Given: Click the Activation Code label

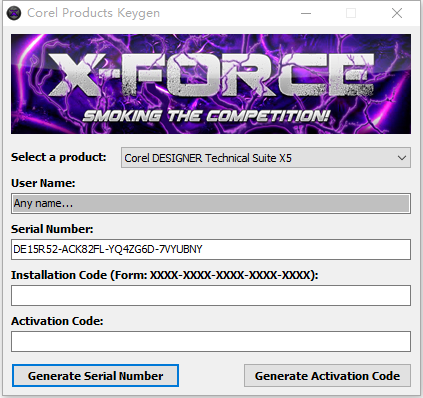Looking at the screenshot, I should [57, 321].
